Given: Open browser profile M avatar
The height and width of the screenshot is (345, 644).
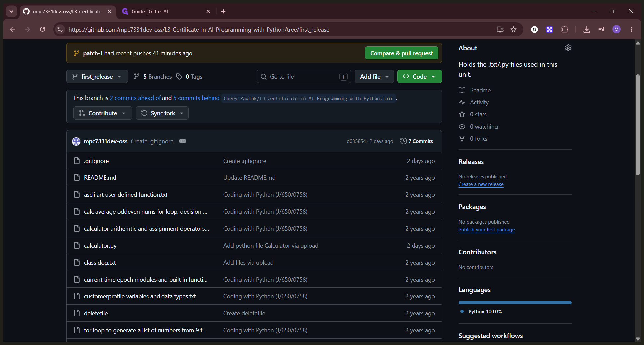Looking at the screenshot, I should pos(616,29).
